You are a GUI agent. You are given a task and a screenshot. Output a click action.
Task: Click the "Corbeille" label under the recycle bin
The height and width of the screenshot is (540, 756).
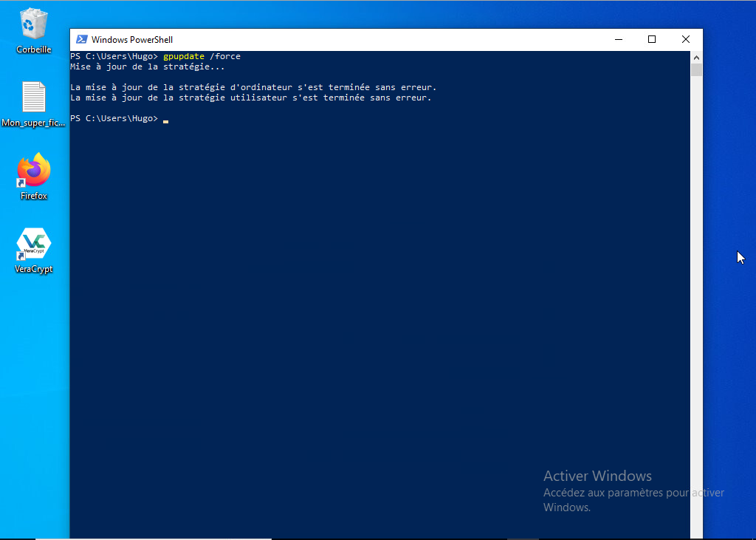(x=33, y=49)
